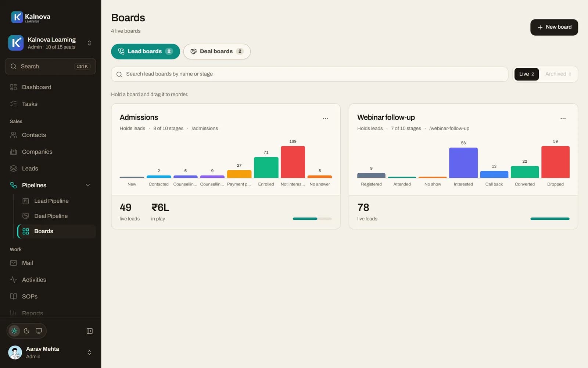Open Dashboard from the sidebar

[x=50, y=87]
